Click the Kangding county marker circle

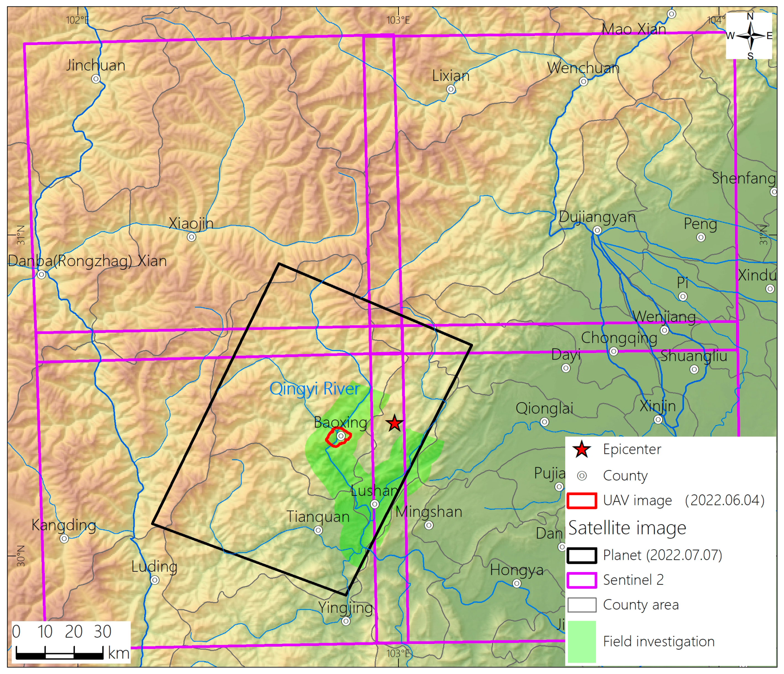pos(64,538)
